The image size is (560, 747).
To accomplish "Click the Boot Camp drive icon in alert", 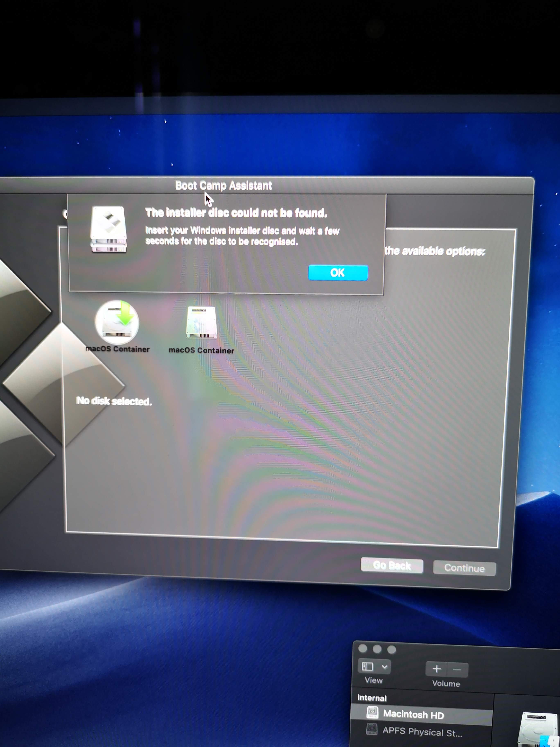I will pos(108,229).
